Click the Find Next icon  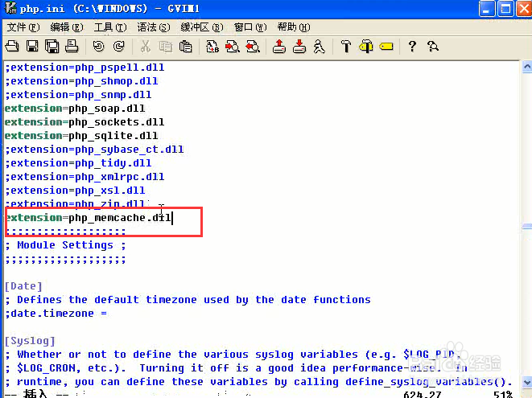click(x=233, y=46)
